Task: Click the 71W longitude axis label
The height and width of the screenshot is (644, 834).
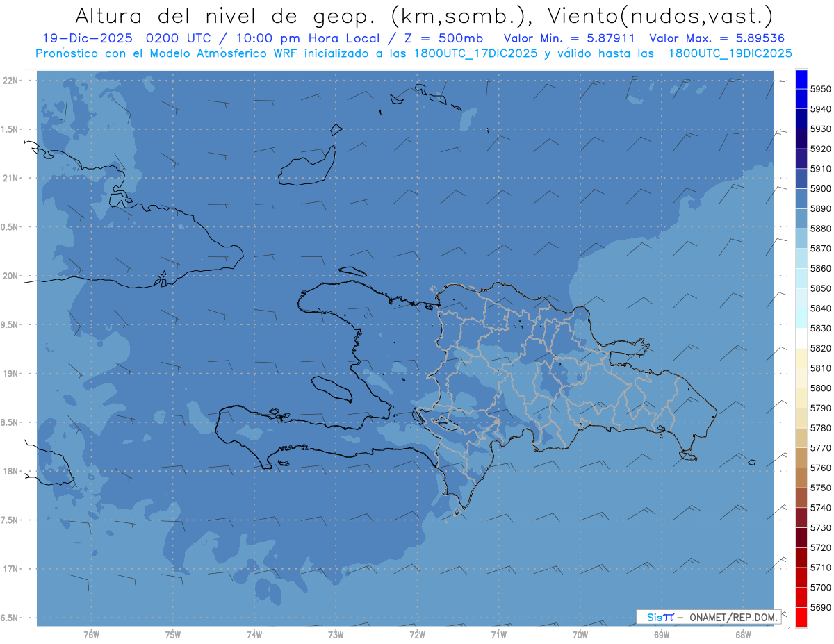Action: point(498,634)
